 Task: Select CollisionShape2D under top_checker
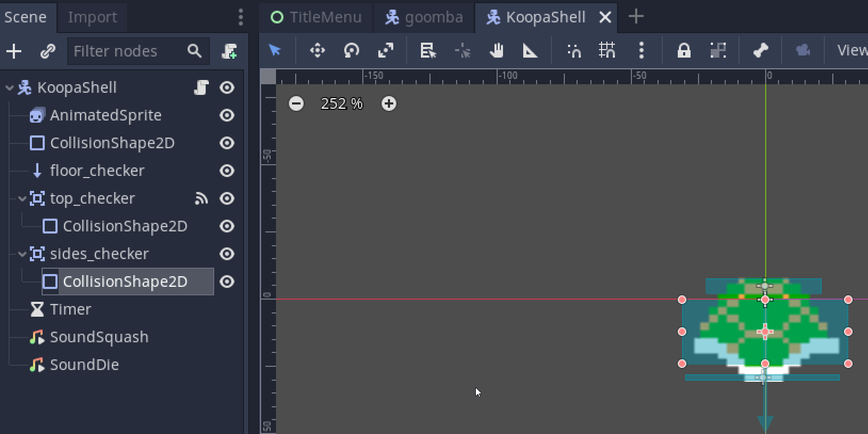point(125,226)
